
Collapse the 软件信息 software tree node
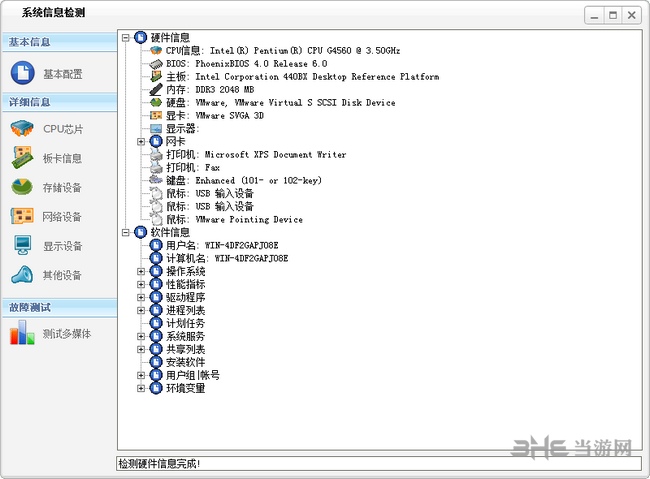(x=126, y=233)
